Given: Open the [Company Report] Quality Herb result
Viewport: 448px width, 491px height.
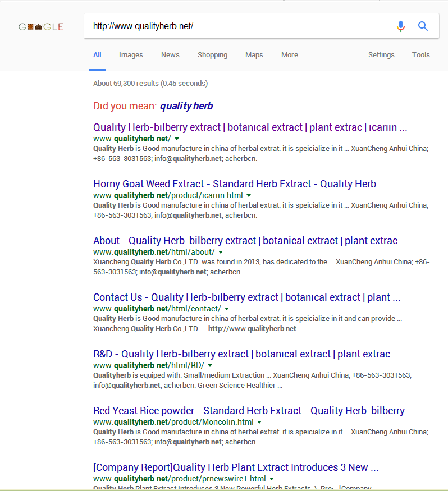Looking at the screenshot, I should point(236,467).
